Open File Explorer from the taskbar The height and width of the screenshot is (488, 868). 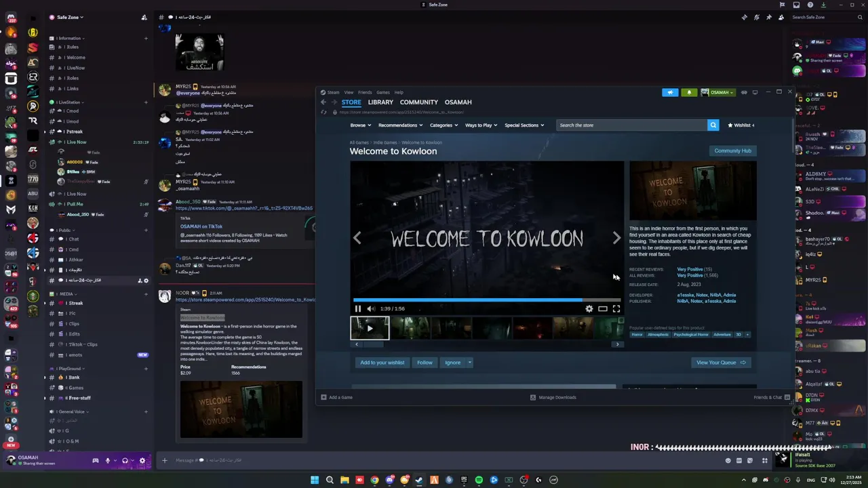[344, 480]
